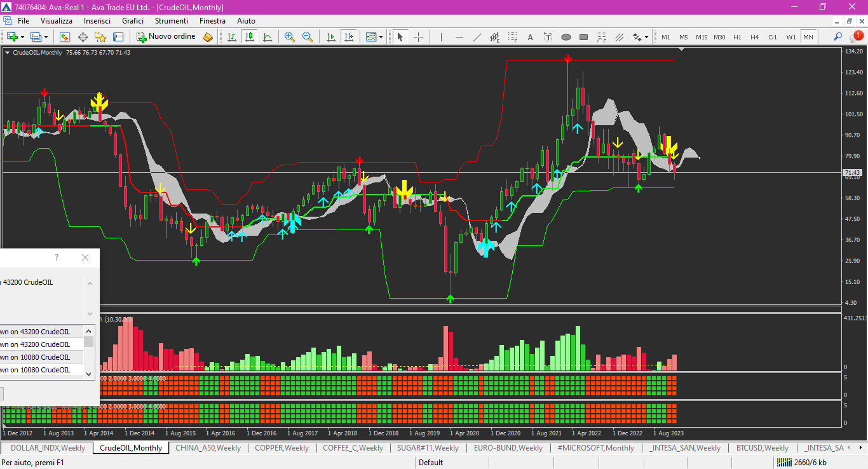Viewport: 868px width, 469px height.
Task: Switch chart to bar chart mode
Action: (232, 37)
